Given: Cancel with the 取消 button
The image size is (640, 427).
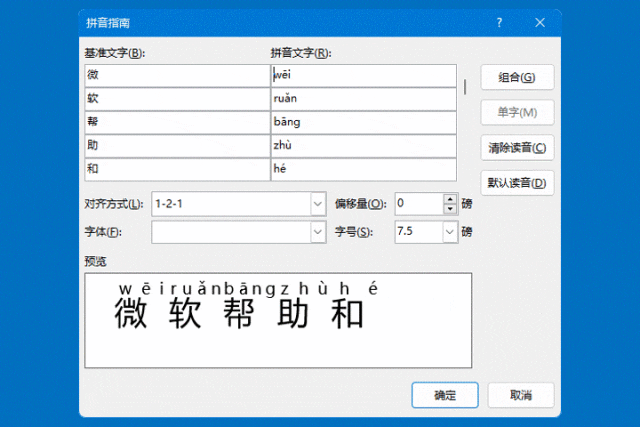Looking at the screenshot, I should (521, 395).
